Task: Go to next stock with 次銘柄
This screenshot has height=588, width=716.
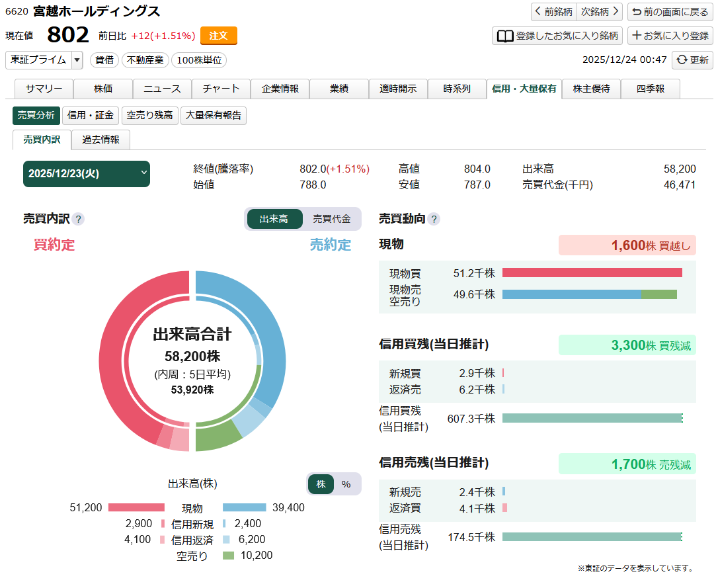Action: click(x=600, y=12)
